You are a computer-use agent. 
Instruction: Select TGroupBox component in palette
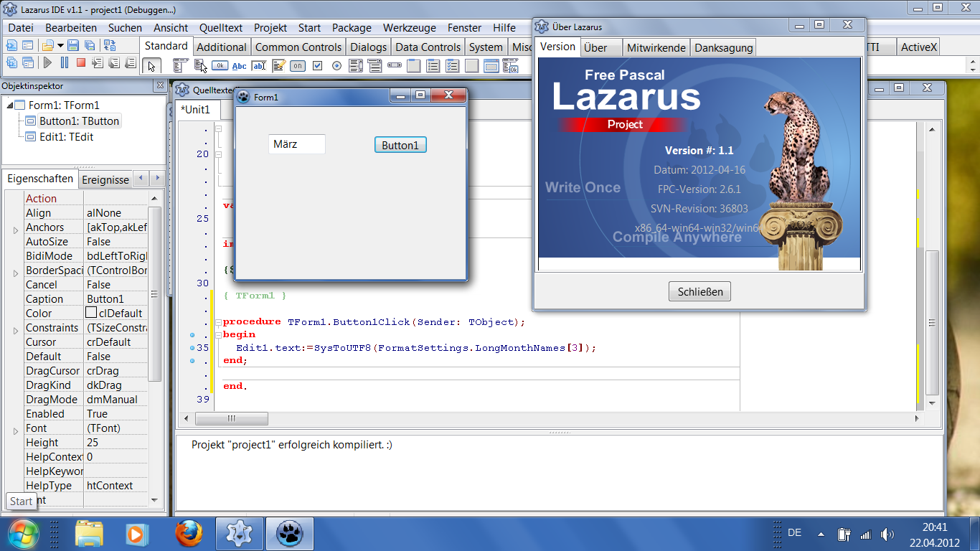[x=413, y=65]
